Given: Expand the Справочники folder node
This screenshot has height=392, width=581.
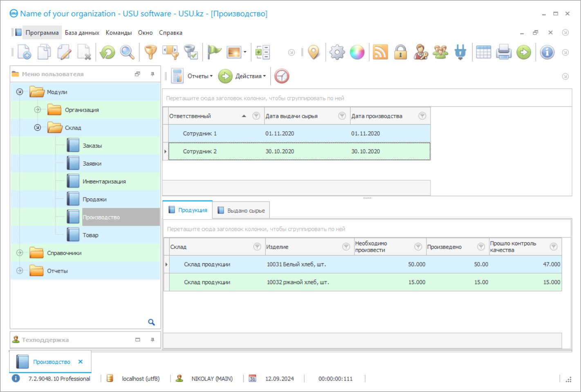Looking at the screenshot, I should (x=20, y=253).
